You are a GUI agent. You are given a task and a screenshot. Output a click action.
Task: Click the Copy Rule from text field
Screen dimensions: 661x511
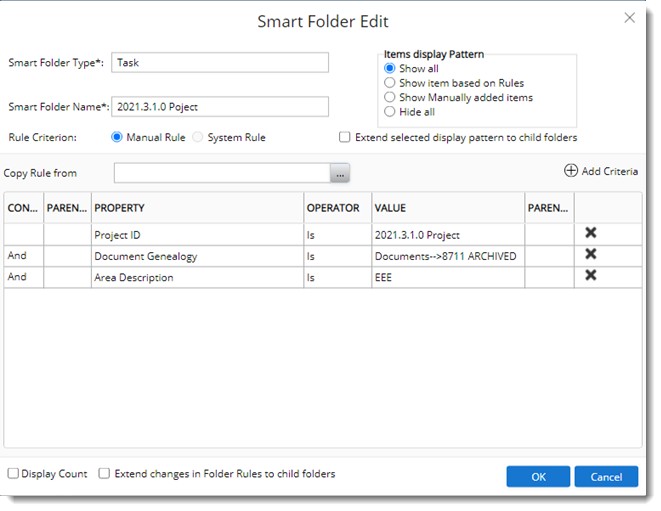[x=222, y=174]
